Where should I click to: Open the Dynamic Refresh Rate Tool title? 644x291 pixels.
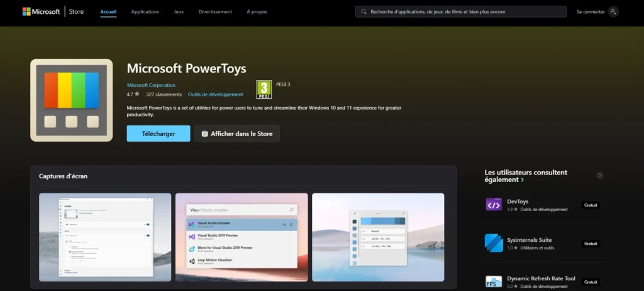pyautogui.click(x=541, y=278)
